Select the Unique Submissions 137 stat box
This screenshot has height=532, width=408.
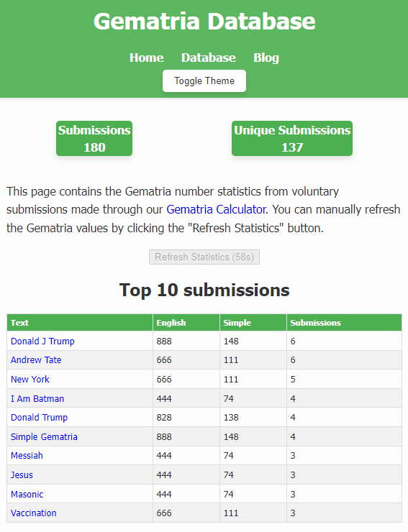pyautogui.click(x=292, y=139)
